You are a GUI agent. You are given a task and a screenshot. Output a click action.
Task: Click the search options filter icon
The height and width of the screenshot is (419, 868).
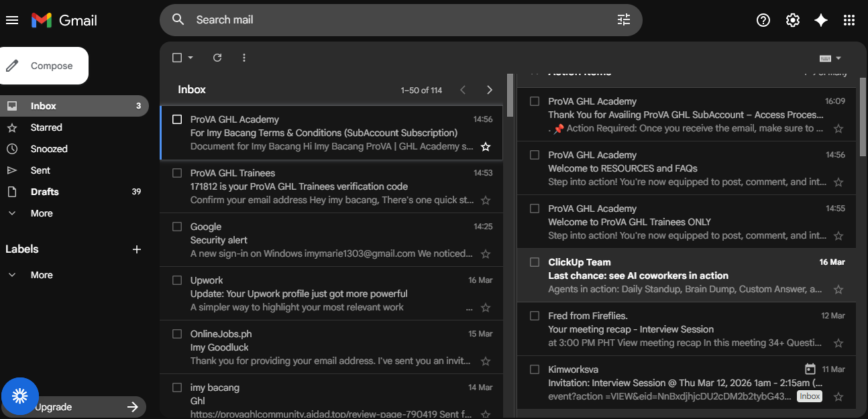(624, 20)
